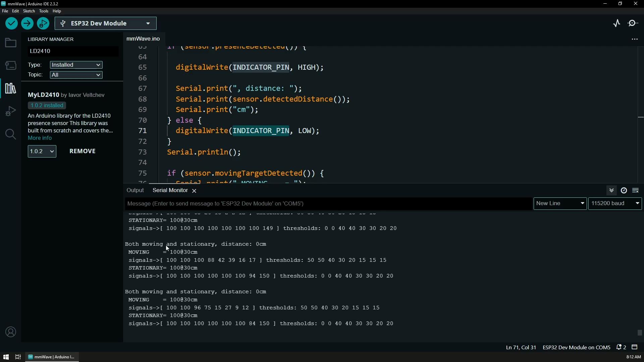Screen dimensions: 644x362
Task: Click the 1.0.2 installed badge
Action: [x=47, y=106]
